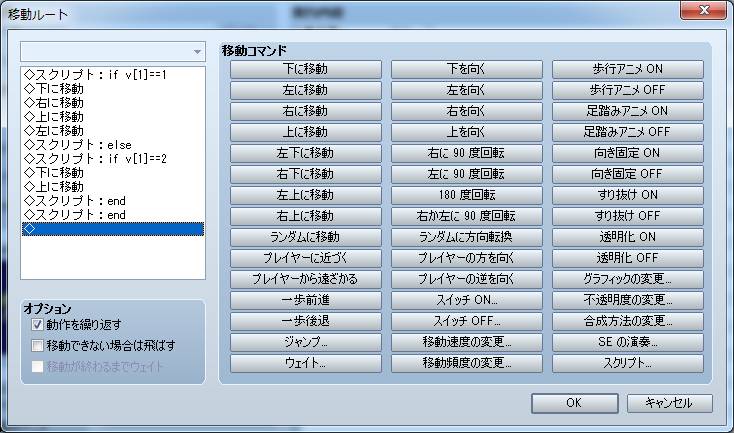734x433 pixels.
Task: Select the スクリプト：else list row
Action: coord(113,145)
